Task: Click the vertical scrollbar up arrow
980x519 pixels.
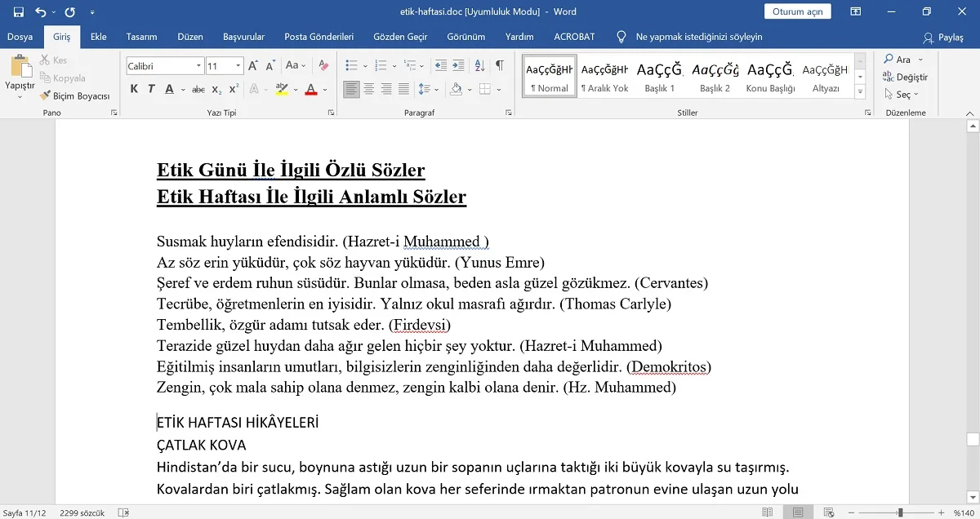Action: click(x=973, y=126)
